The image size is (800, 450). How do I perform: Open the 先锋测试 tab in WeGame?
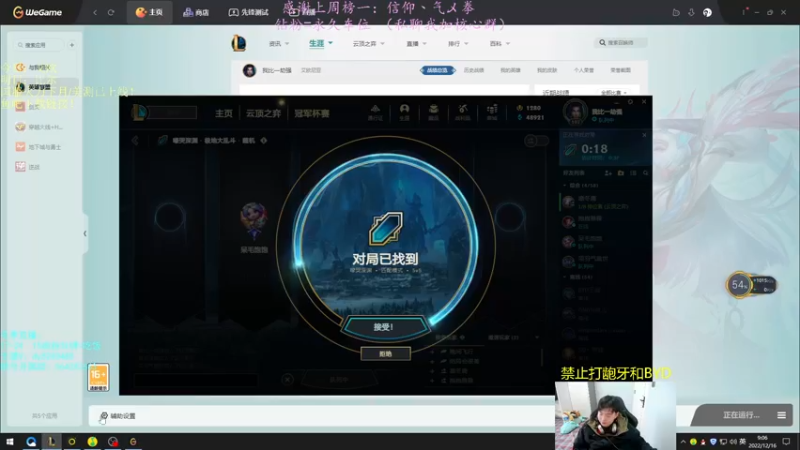(248, 12)
